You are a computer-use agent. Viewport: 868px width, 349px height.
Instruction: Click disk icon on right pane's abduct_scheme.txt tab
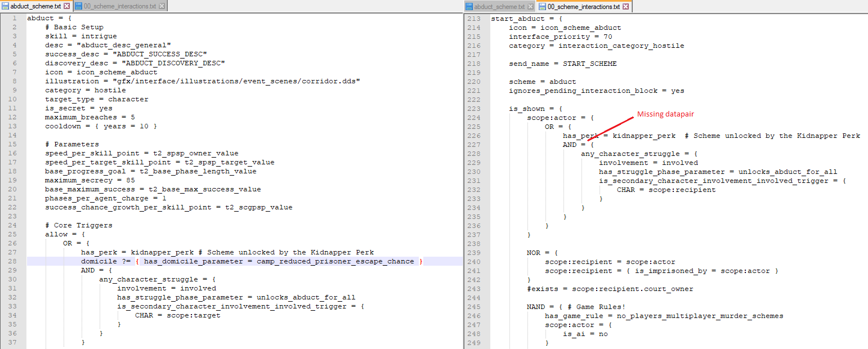[x=469, y=7]
